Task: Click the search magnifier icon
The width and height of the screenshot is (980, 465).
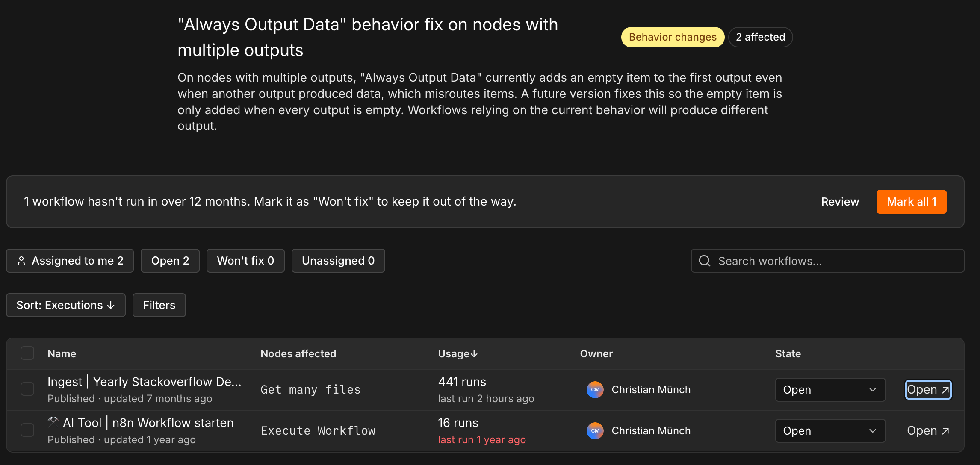Action: tap(705, 261)
